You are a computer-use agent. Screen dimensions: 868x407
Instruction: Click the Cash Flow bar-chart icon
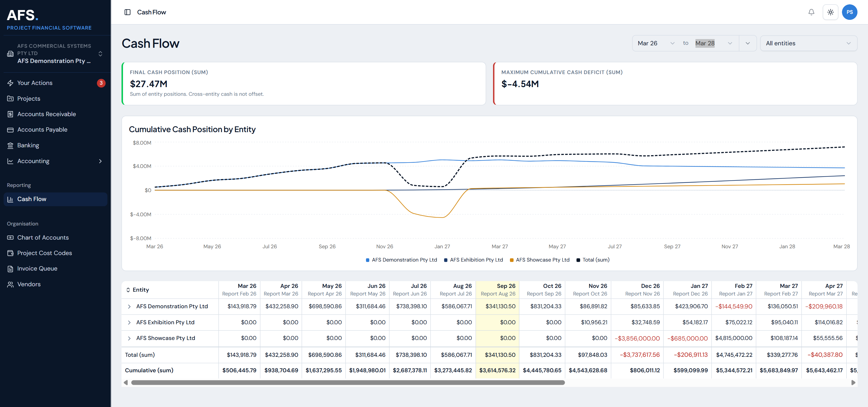(11, 199)
